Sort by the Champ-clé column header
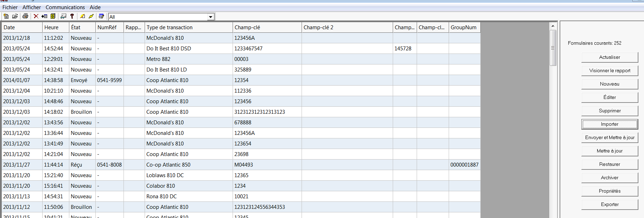 (267, 27)
